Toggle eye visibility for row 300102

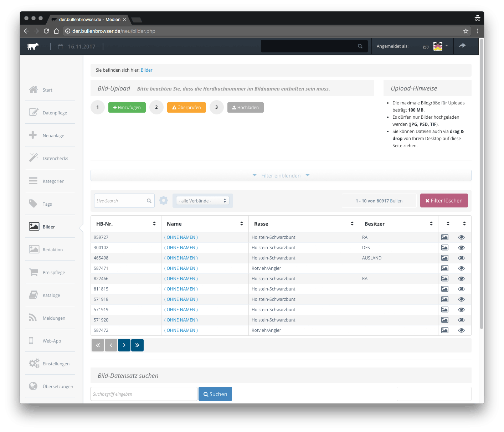click(461, 248)
